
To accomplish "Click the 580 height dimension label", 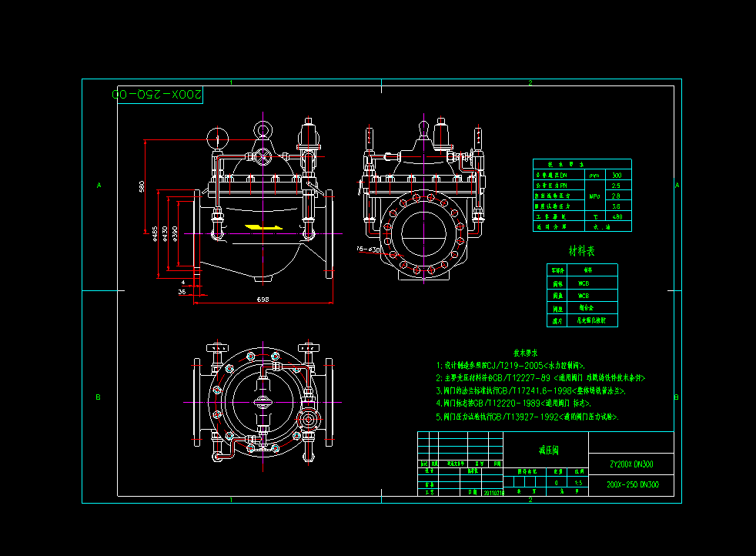I will point(142,186).
